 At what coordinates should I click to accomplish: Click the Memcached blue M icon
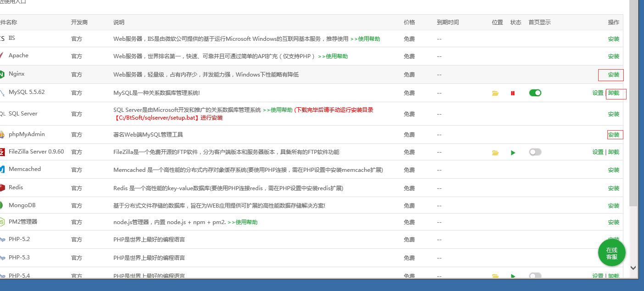[2, 170]
